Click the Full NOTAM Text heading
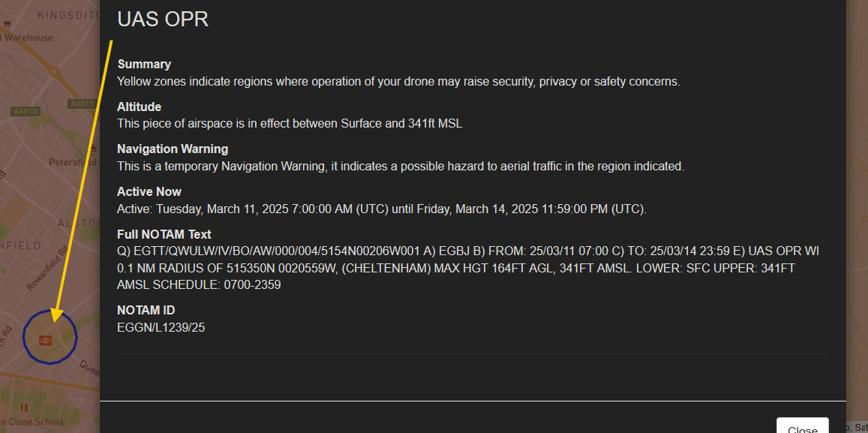868x433 pixels. click(x=164, y=234)
